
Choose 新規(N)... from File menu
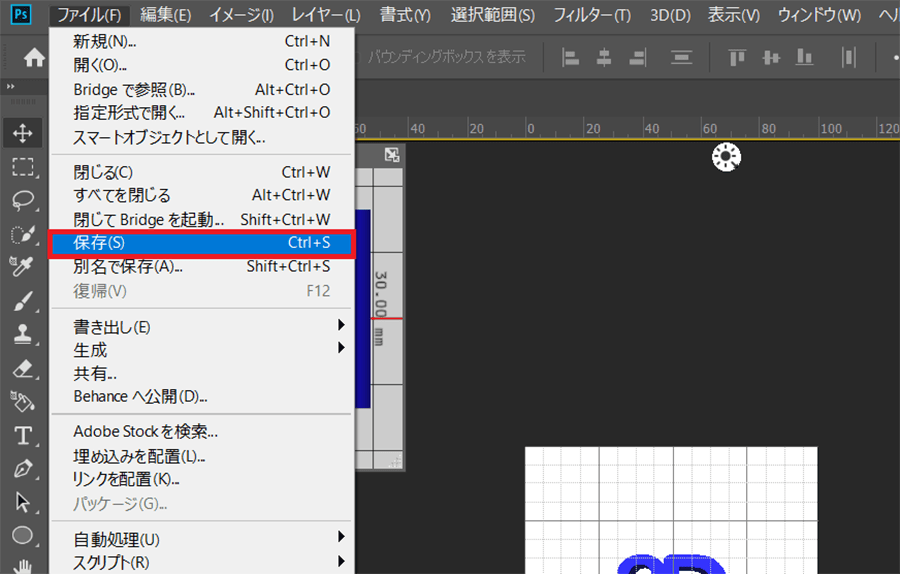pos(201,41)
